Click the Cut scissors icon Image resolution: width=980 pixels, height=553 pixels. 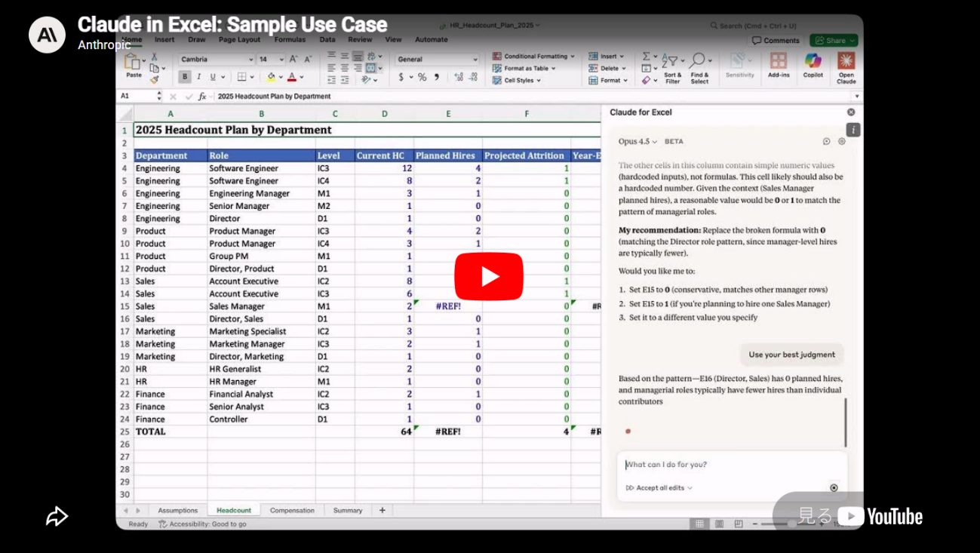(x=154, y=57)
